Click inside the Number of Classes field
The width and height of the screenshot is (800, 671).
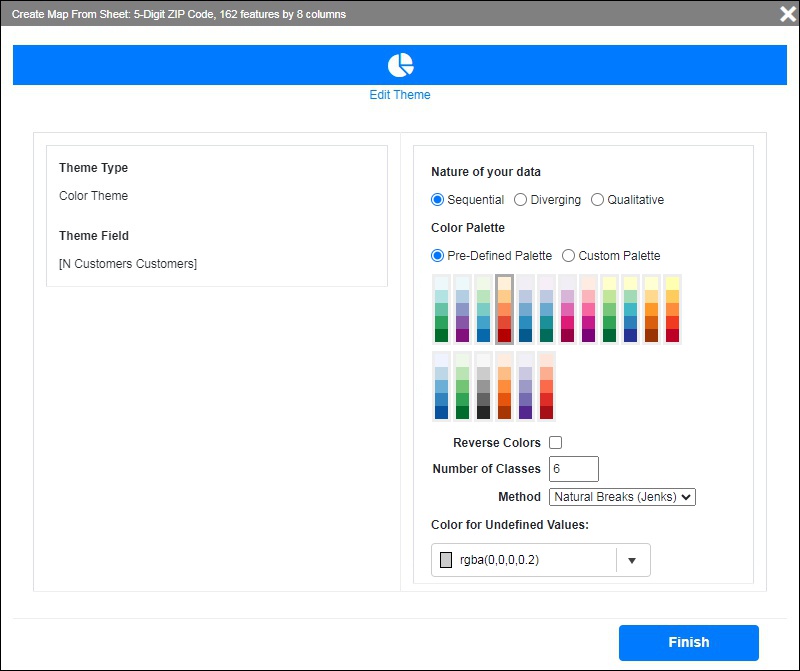click(574, 468)
